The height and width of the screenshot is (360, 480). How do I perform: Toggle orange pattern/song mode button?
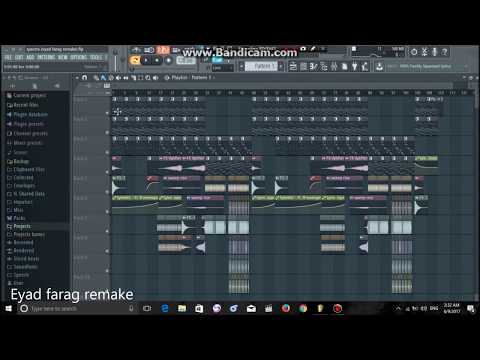pos(135,60)
